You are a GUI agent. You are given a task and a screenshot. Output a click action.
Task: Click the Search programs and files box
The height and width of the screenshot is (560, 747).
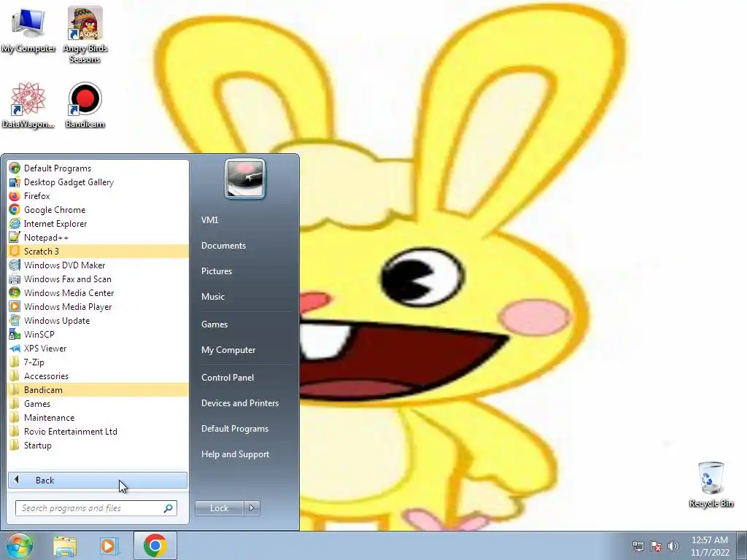click(96, 508)
